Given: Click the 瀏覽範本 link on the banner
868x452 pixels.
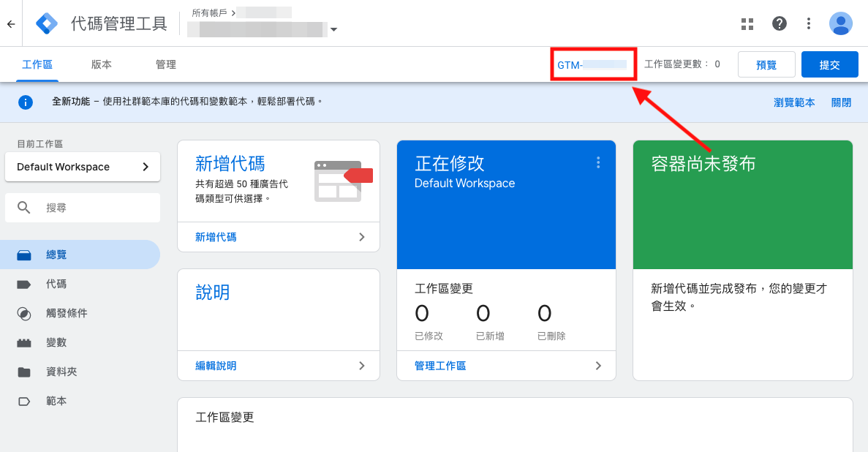Looking at the screenshot, I should (793, 102).
